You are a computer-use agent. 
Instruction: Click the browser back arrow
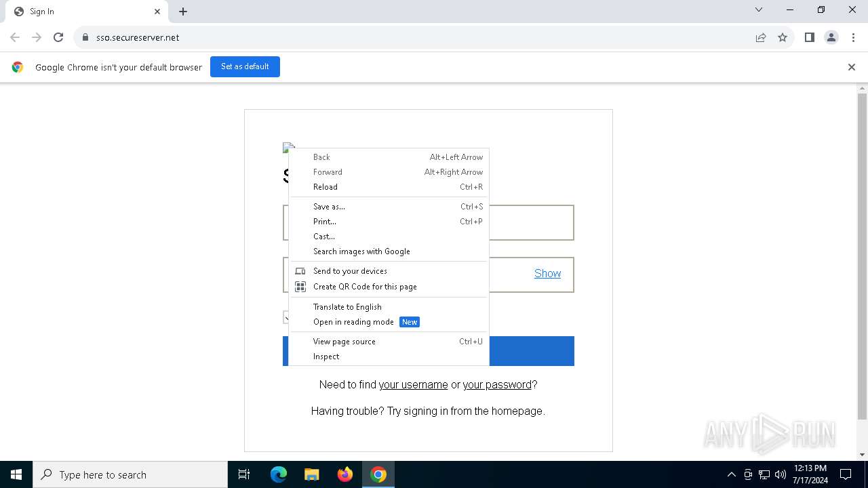point(15,37)
